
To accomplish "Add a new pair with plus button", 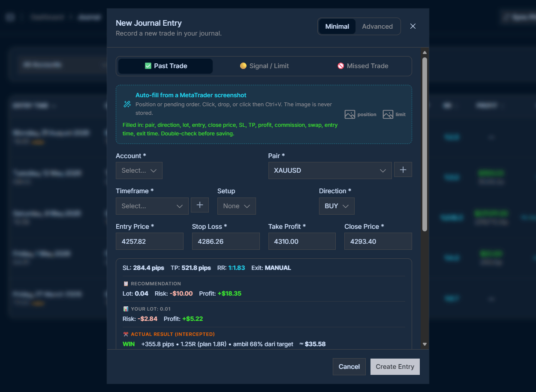I will pyautogui.click(x=403, y=170).
